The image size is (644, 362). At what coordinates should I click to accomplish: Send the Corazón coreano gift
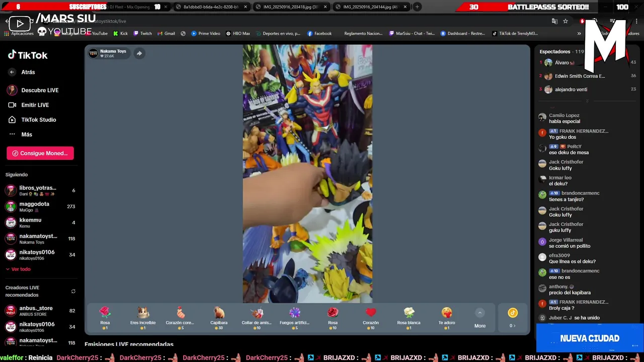(180, 318)
